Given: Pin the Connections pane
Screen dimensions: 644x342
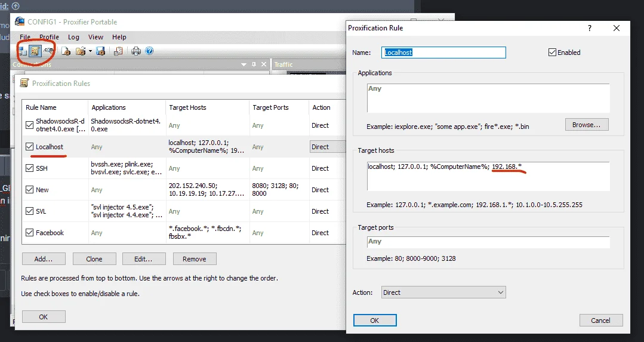Looking at the screenshot, I should (254, 64).
